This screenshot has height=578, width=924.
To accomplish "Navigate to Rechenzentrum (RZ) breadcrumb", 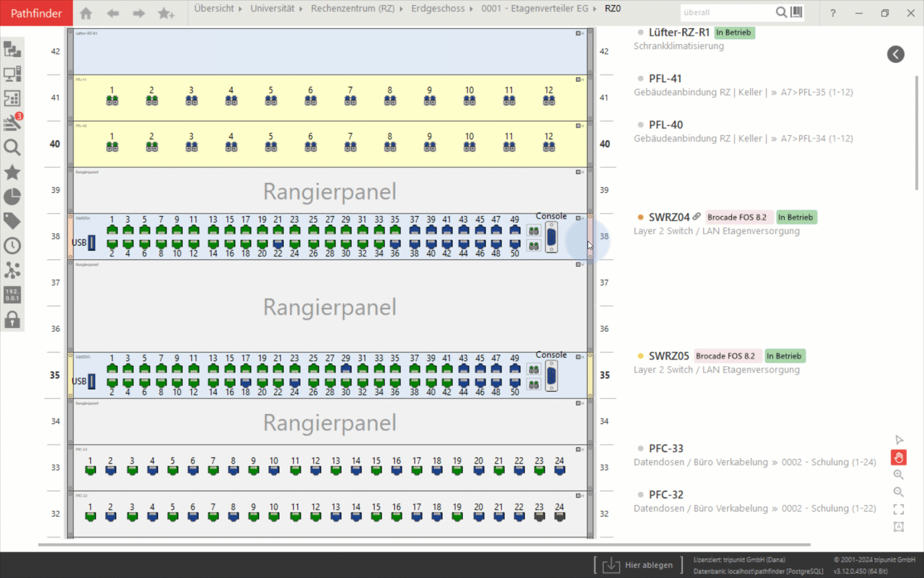I will point(352,9).
